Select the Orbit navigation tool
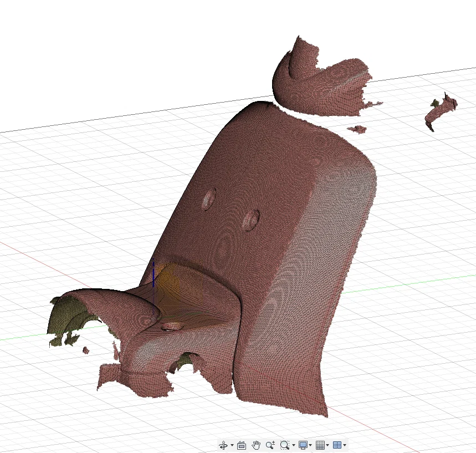 [x=223, y=445]
